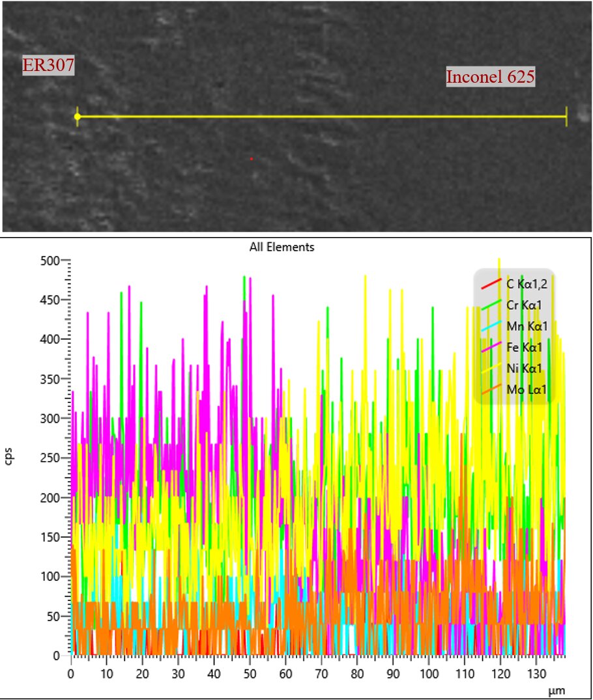Screen dimensions: 593x700
Task: Click the Inconel 625 label
Action: tap(490, 77)
